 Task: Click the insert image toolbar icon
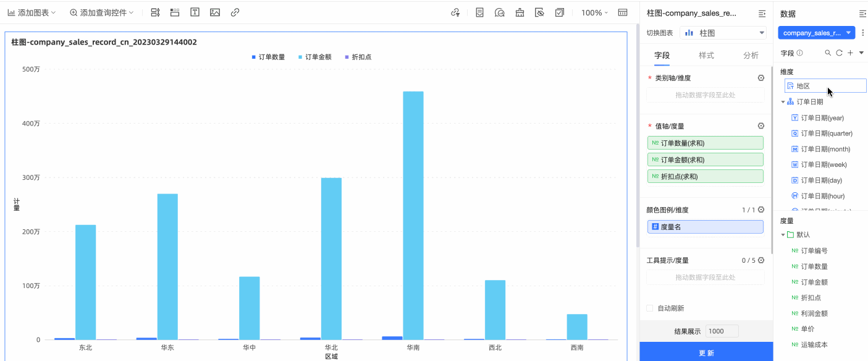[x=215, y=12]
